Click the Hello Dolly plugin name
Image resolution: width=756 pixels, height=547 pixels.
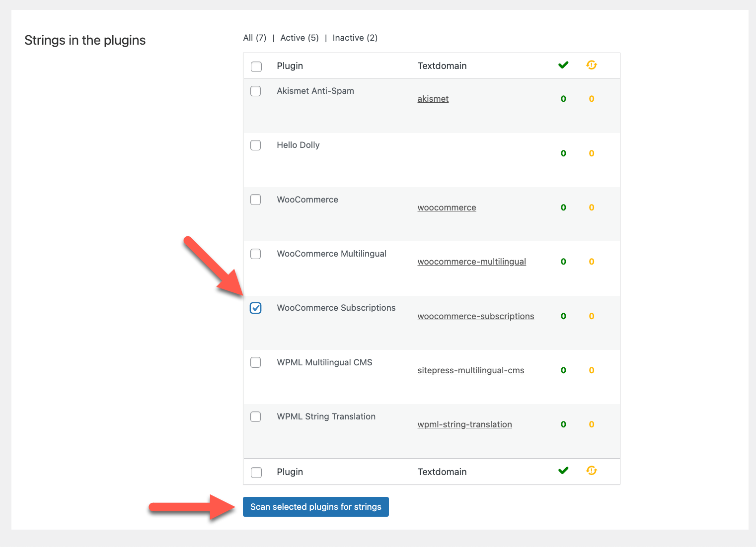click(298, 145)
